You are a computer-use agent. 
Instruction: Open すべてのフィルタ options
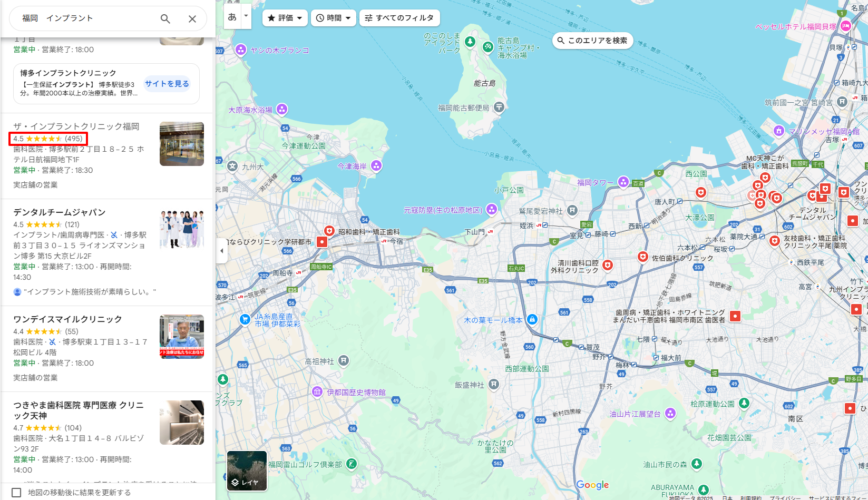click(x=399, y=17)
